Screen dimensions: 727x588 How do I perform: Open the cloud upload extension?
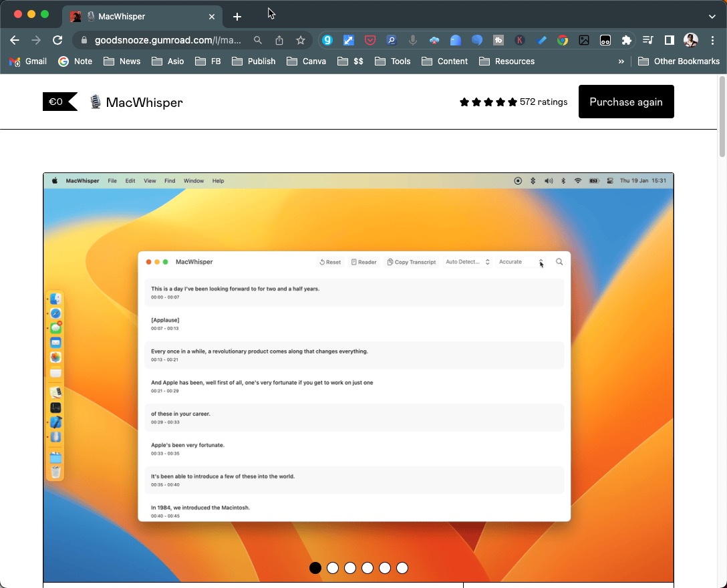pyautogui.click(x=434, y=40)
